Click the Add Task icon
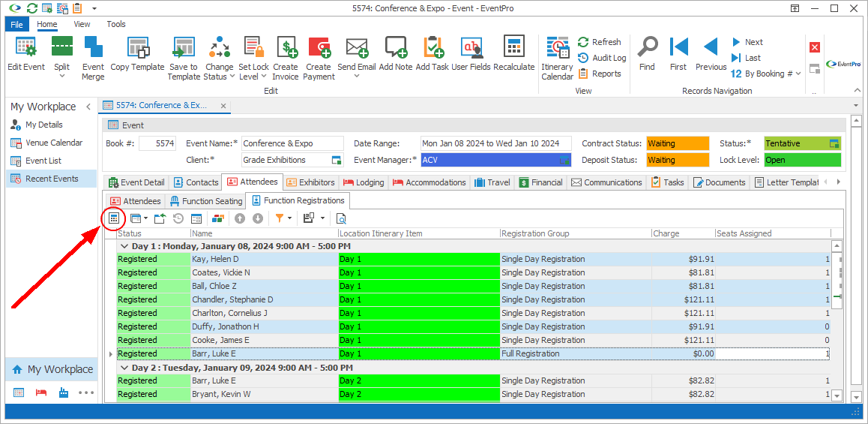This screenshot has height=424, width=868. 432,48
